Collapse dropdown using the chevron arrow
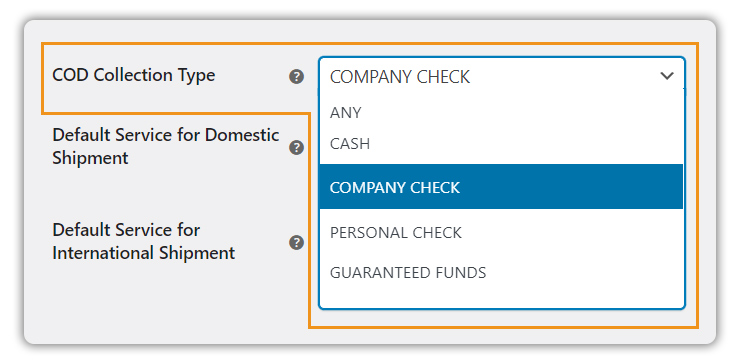The width and height of the screenshot is (742, 364). click(x=667, y=76)
